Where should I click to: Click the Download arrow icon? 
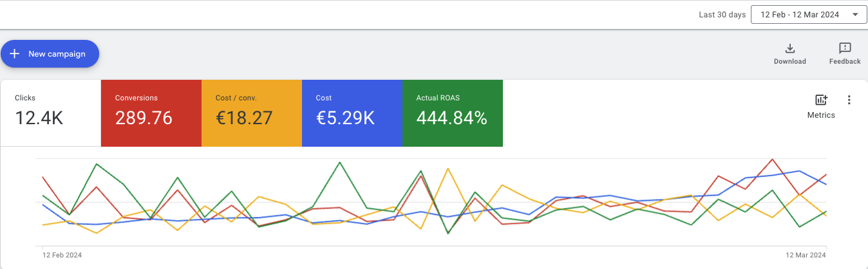coord(789,48)
